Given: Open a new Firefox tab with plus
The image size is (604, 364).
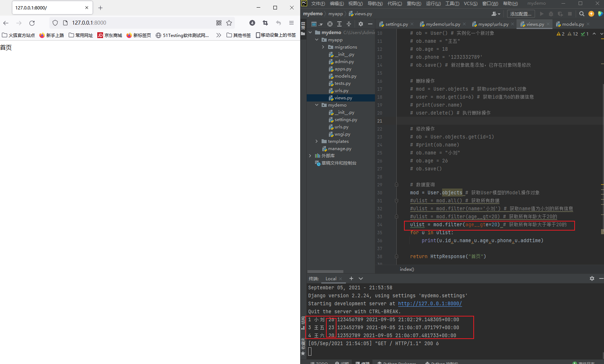Looking at the screenshot, I should [x=101, y=8].
